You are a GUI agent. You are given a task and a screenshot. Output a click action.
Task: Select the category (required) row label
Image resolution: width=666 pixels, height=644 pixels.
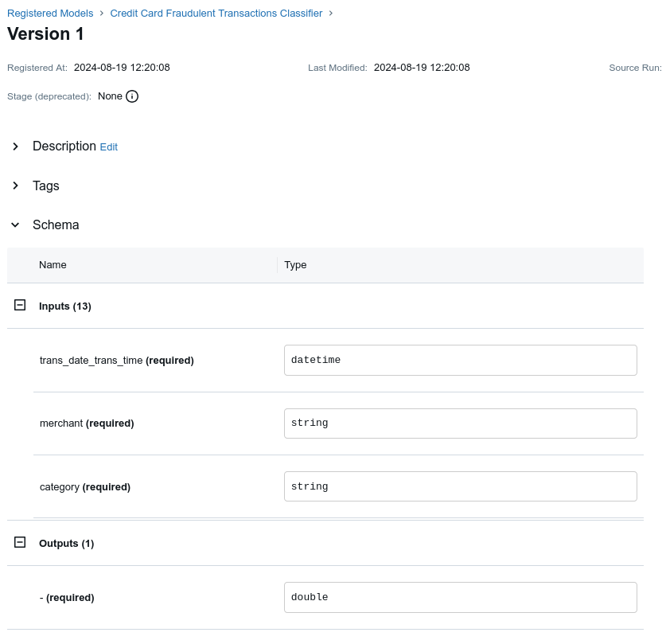click(x=85, y=487)
